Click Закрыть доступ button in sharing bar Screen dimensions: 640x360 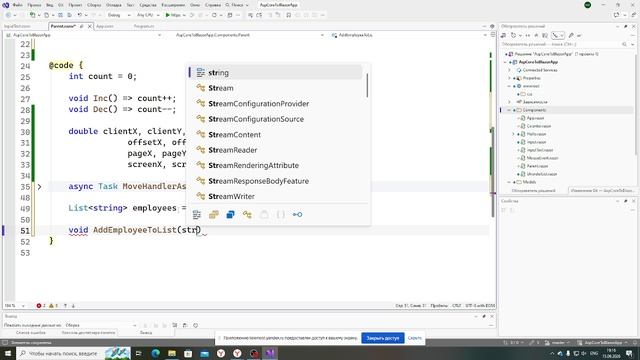click(x=382, y=338)
